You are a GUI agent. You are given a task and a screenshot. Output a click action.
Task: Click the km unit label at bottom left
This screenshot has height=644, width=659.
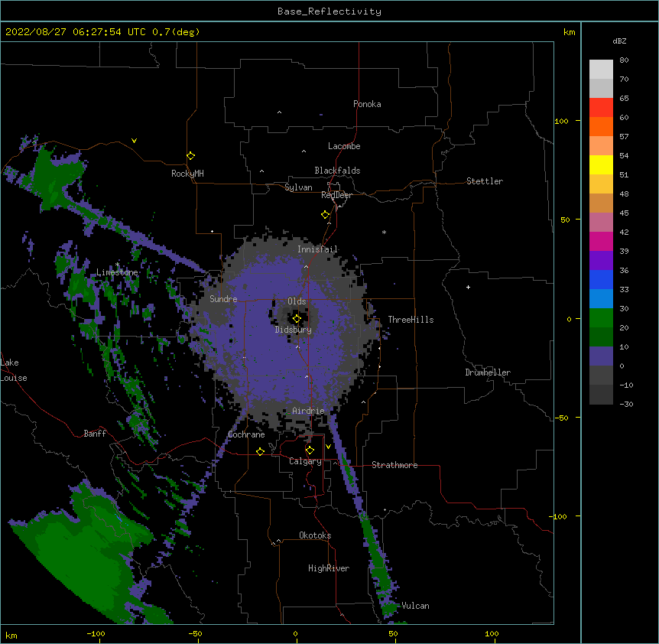click(11, 635)
